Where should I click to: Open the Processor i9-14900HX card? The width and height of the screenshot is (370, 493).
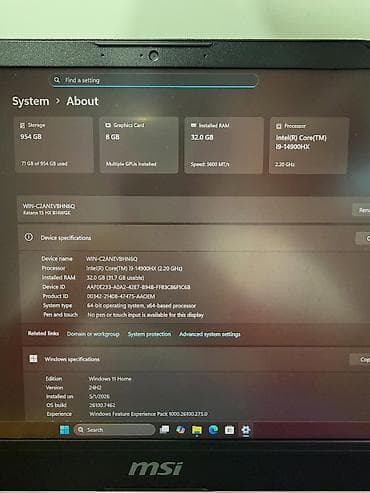pyautogui.click(x=309, y=146)
